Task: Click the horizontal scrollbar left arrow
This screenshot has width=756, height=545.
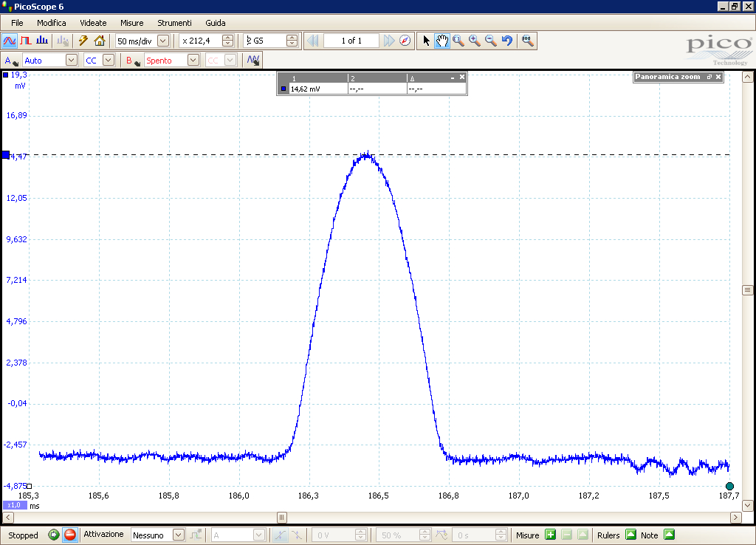Action: click(x=7, y=518)
